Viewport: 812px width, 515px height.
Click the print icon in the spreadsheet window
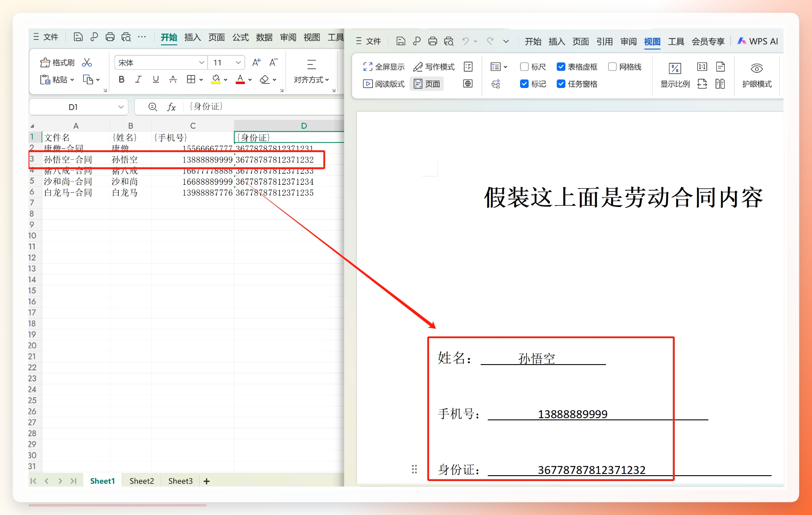pos(110,37)
